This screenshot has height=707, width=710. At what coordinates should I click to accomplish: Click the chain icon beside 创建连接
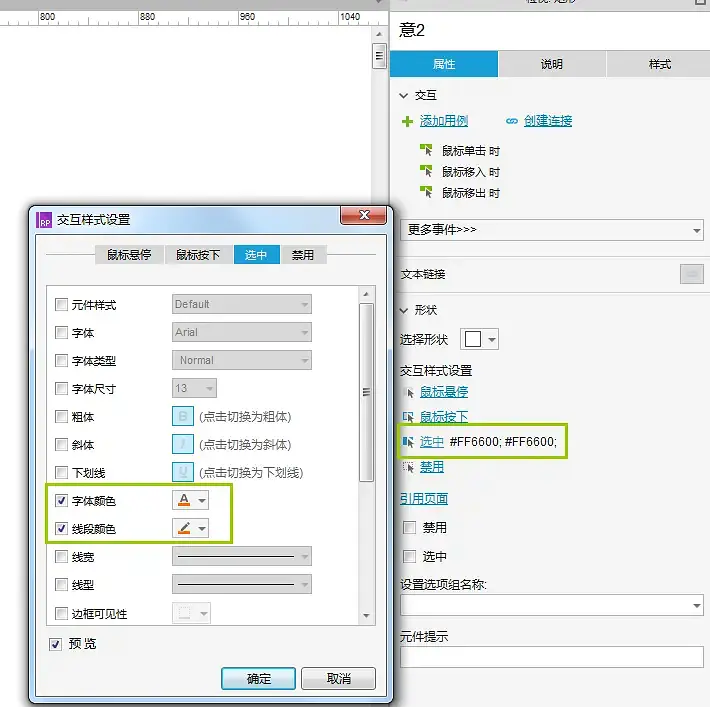512,121
